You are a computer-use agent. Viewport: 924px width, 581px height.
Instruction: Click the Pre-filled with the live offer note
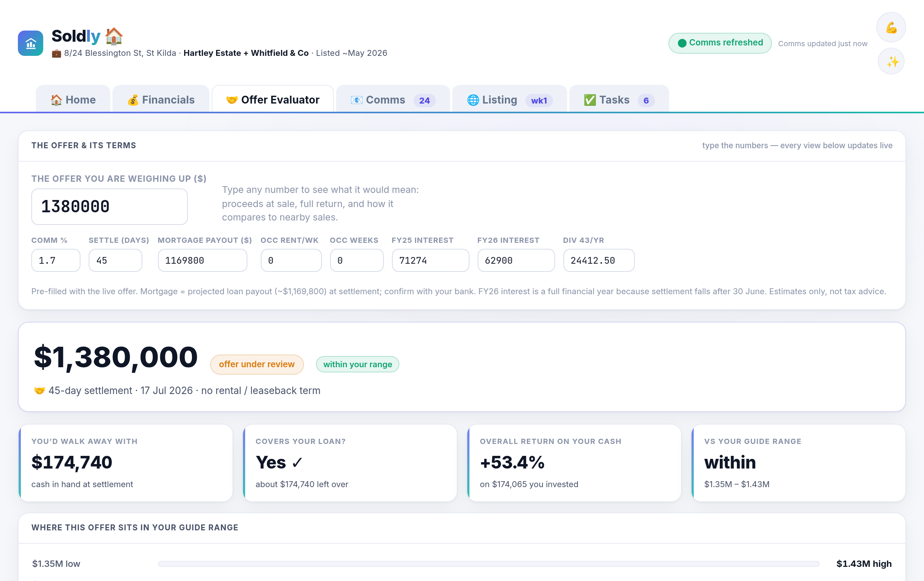(459, 292)
